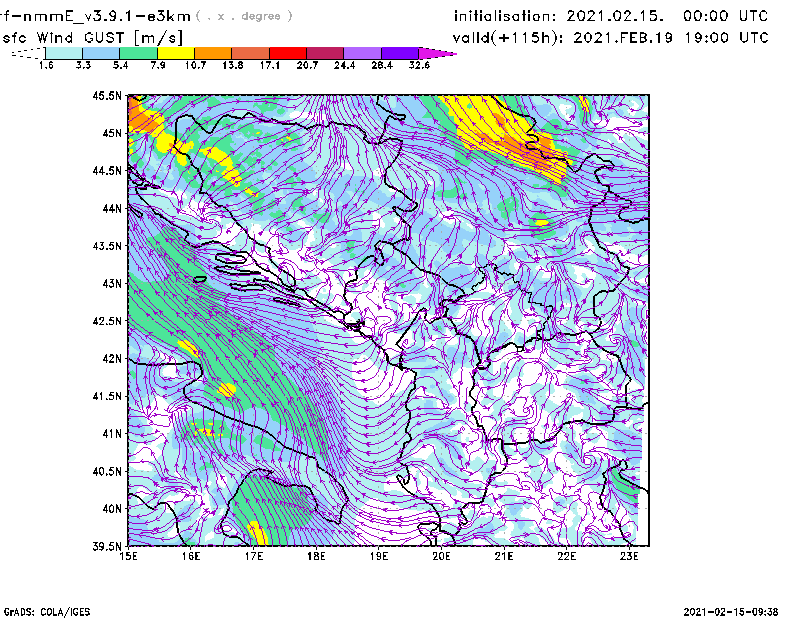This screenshot has width=800, height=618.
Task: Click the yellow 7.9–10.7 legend swatch
Action: pos(176,53)
